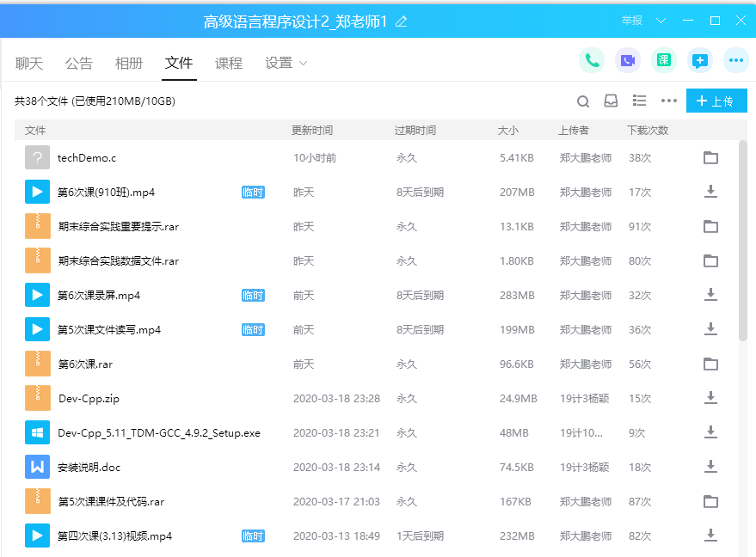
Task: Select file name Dev-Cpp.zip
Action: tap(89, 399)
